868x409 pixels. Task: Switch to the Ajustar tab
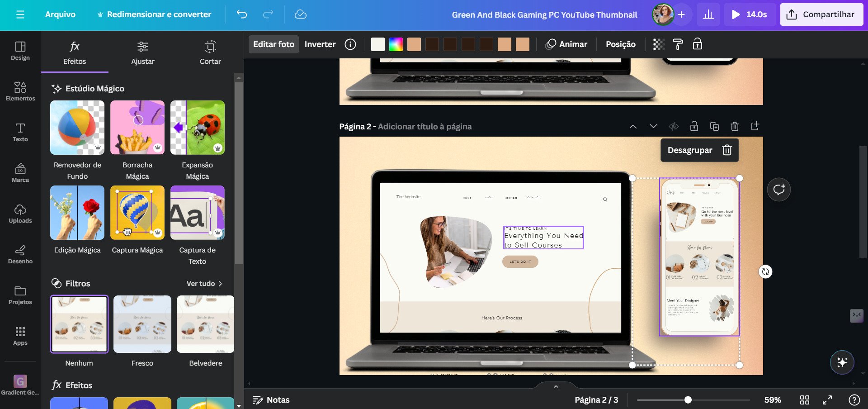[143, 53]
